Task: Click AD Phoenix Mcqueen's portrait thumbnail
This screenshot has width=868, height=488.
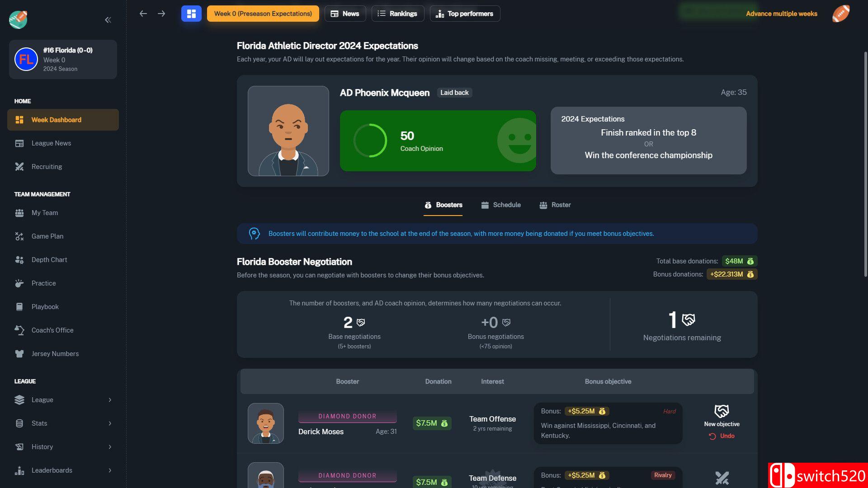Action: [x=288, y=131]
